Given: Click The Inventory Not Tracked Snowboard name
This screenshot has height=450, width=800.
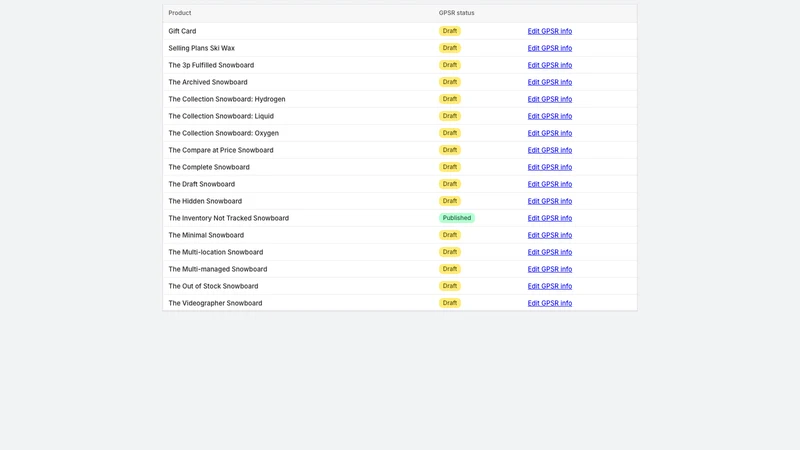Looking at the screenshot, I should tap(229, 218).
